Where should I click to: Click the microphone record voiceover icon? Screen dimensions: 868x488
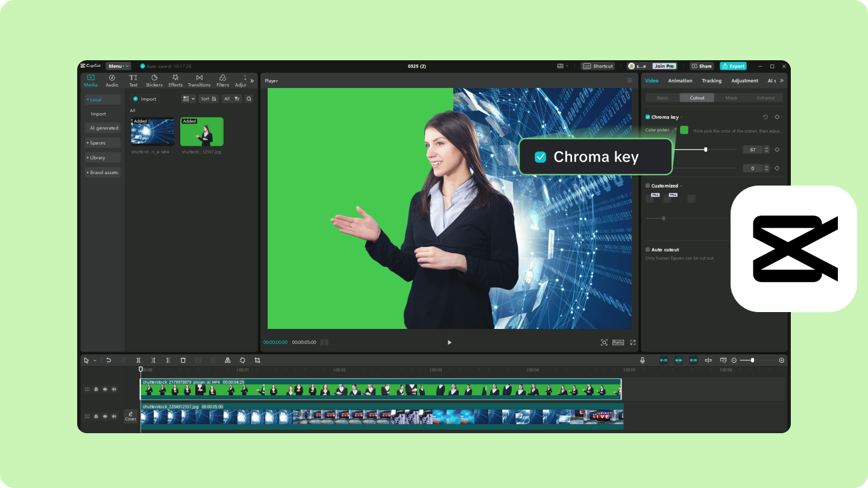(x=643, y=360)
